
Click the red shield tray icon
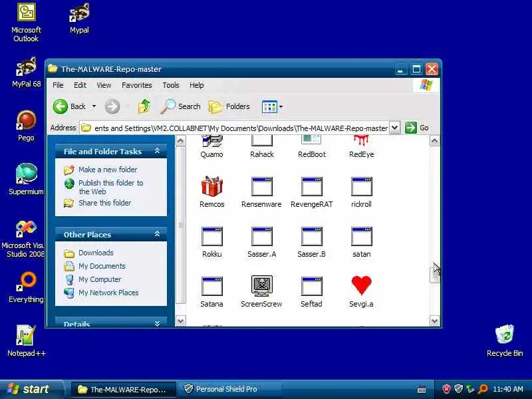point(446,389)
